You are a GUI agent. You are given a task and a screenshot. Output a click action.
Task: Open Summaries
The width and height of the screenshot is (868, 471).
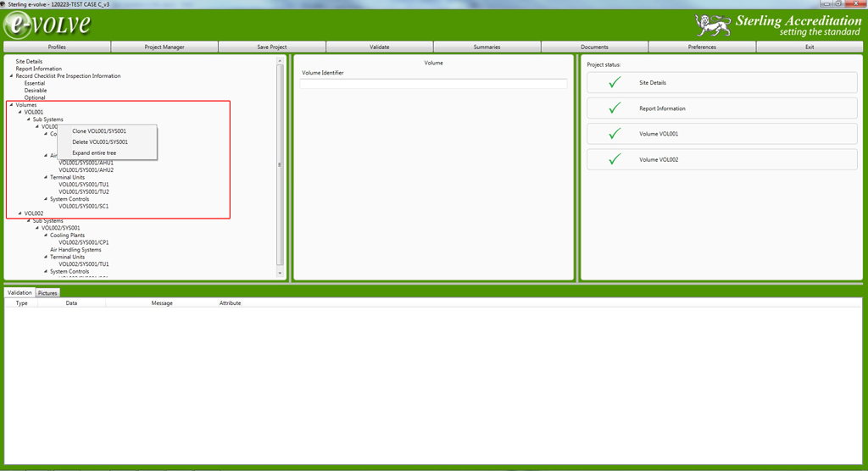coord(487,47)
